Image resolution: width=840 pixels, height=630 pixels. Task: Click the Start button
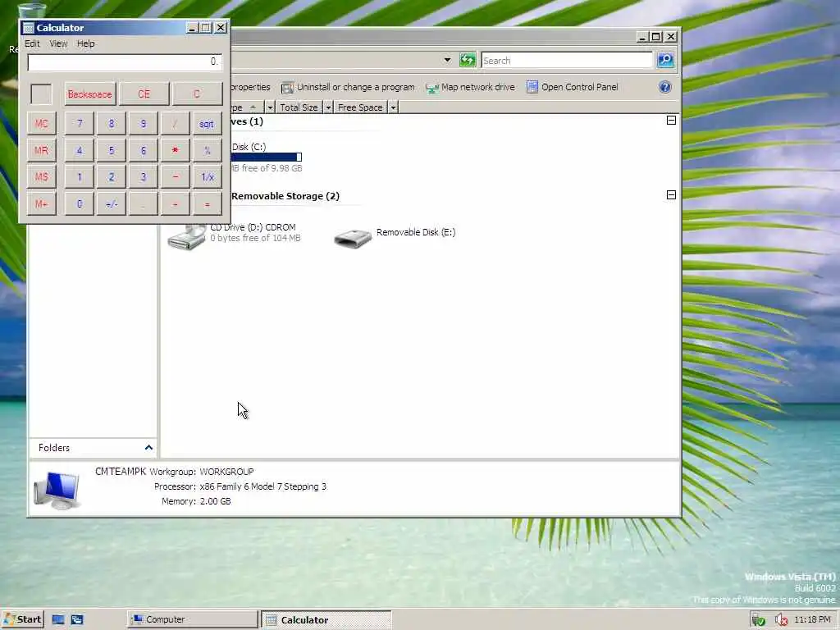click(x=22, y=619)
